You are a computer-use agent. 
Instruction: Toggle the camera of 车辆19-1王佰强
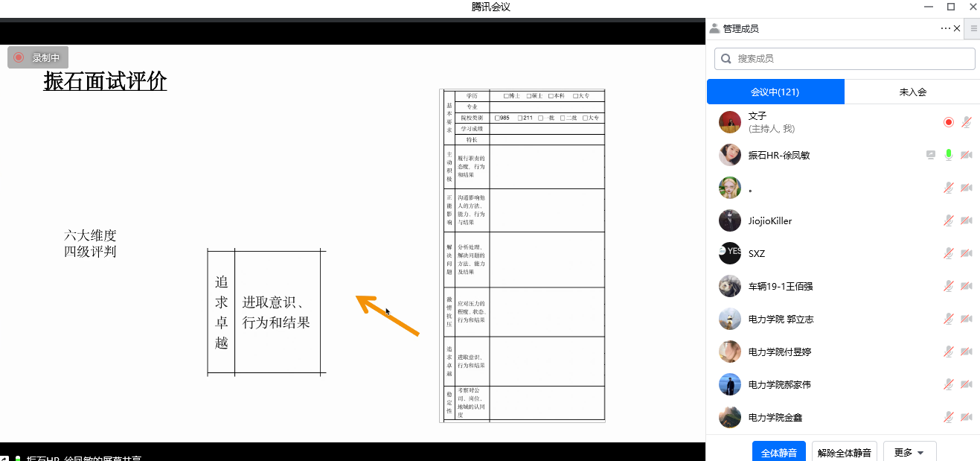[x=966, y=286]
